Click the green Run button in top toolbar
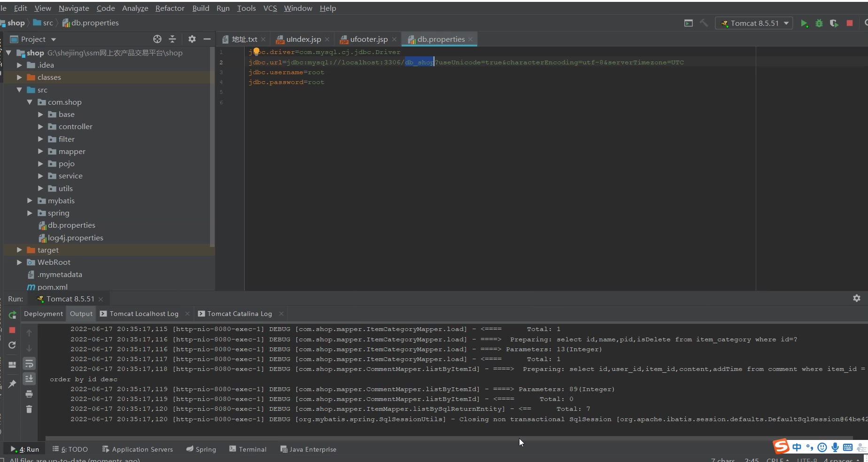Screen dimensions: 868x462 tap(804, 23)
